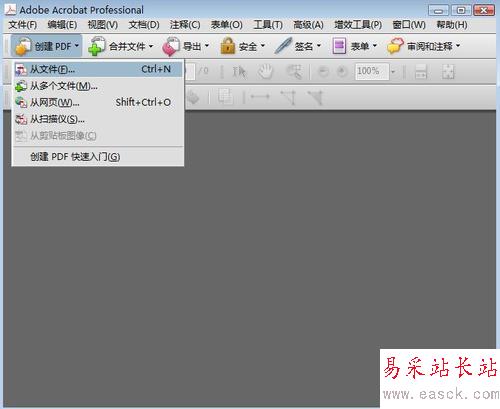Open the zoom percentage dropdown arrow
This screenshot has height=409, width=500.
393,72
